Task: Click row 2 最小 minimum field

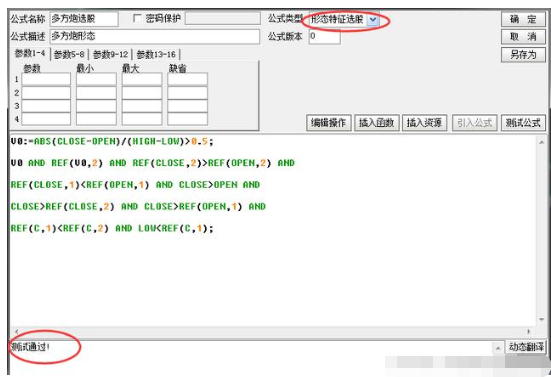Action: click(96, 93)
